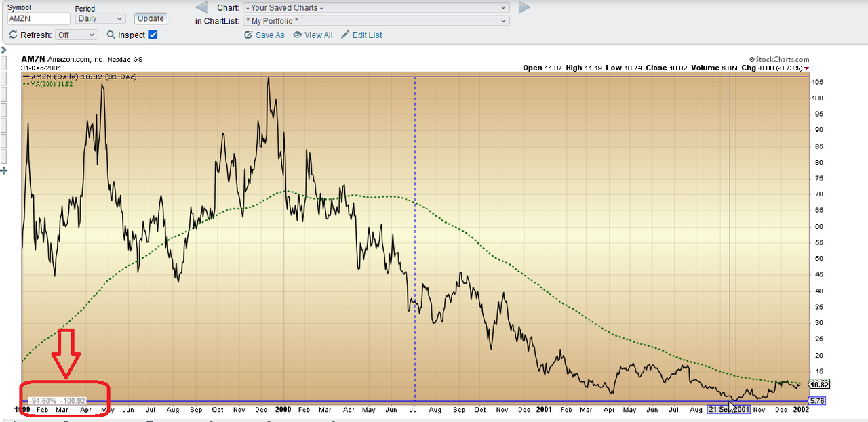This screenshot has width=868, height=422.
Task: Click the High 11.19 value
Action: point(585,68)
